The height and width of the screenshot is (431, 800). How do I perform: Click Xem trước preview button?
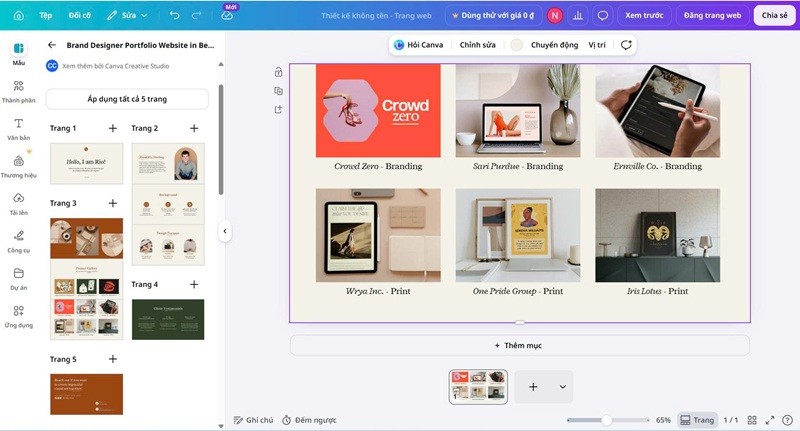click(644, 15)
